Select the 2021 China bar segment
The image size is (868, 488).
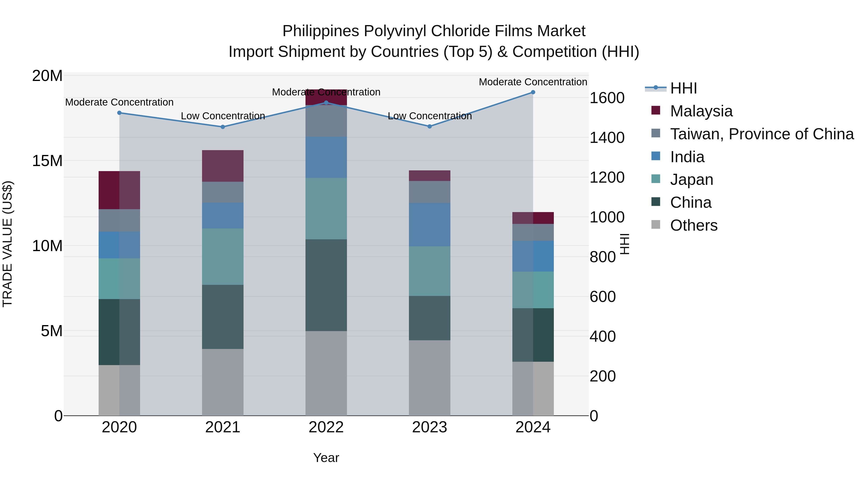pyautogui.click(x=223, y=317)
